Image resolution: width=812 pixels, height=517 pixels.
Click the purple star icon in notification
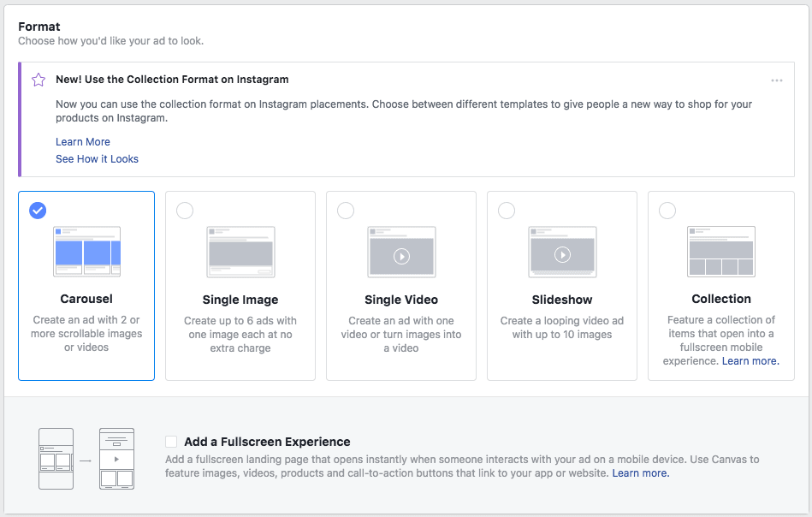pos(39,80)
